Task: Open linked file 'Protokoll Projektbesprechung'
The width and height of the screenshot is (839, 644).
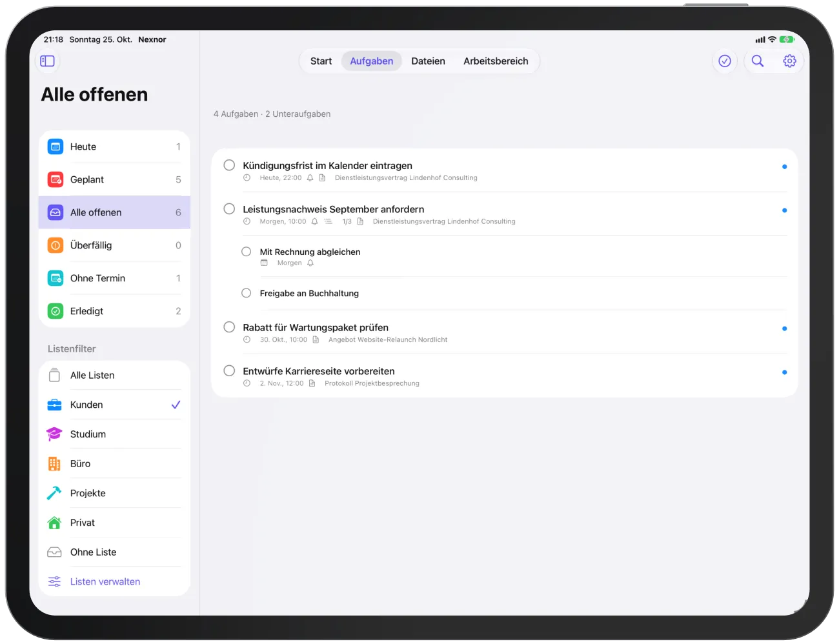Action: click(372, 384)
